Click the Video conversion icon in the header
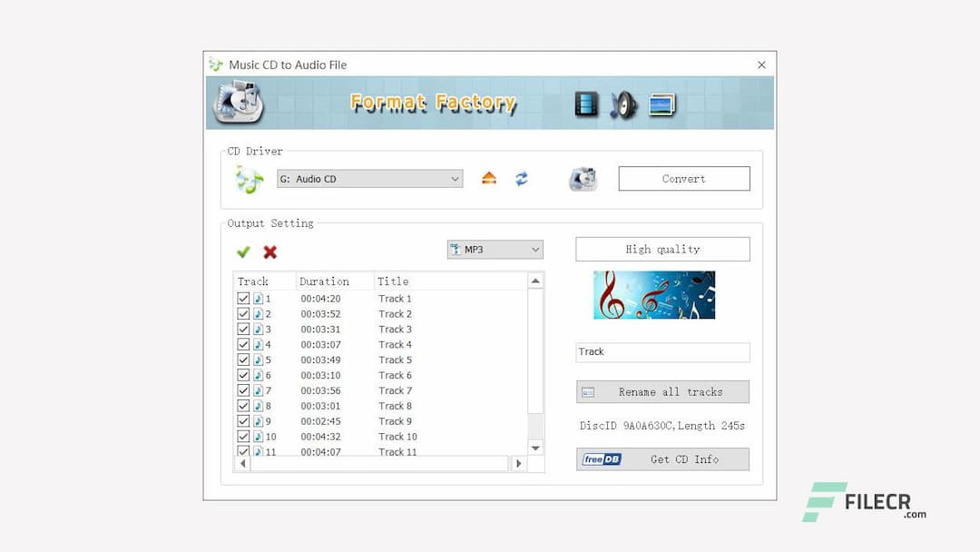 (x=586, y=103)
